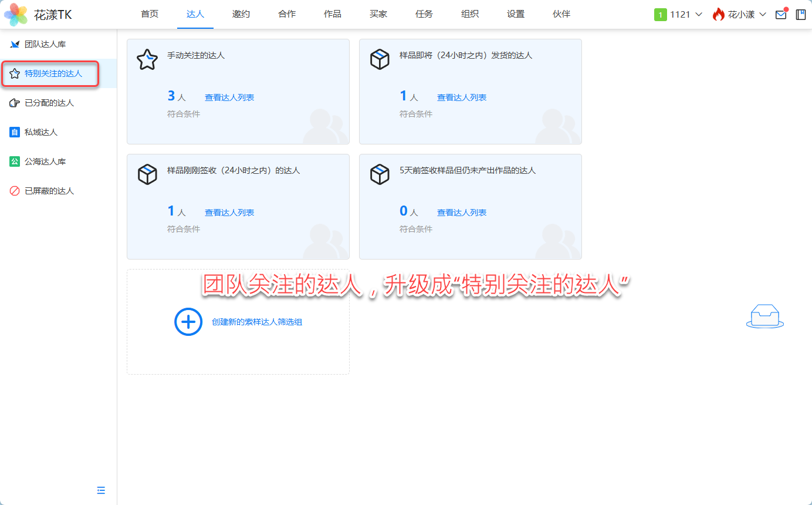Image resolution: width=812 pixels, height=505 pixels.
Task: Click the box icon in 样品刚刚签收 card
Action: (x=147, y=175)
